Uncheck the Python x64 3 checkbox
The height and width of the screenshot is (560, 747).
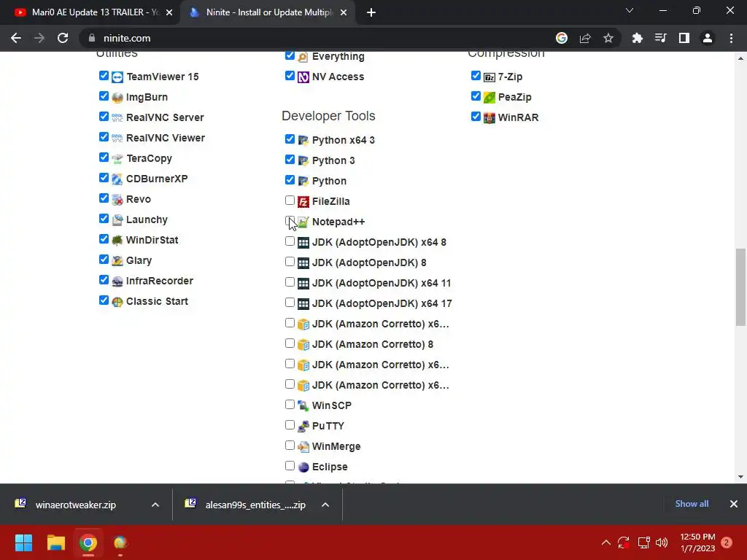[x=290, y=139]
